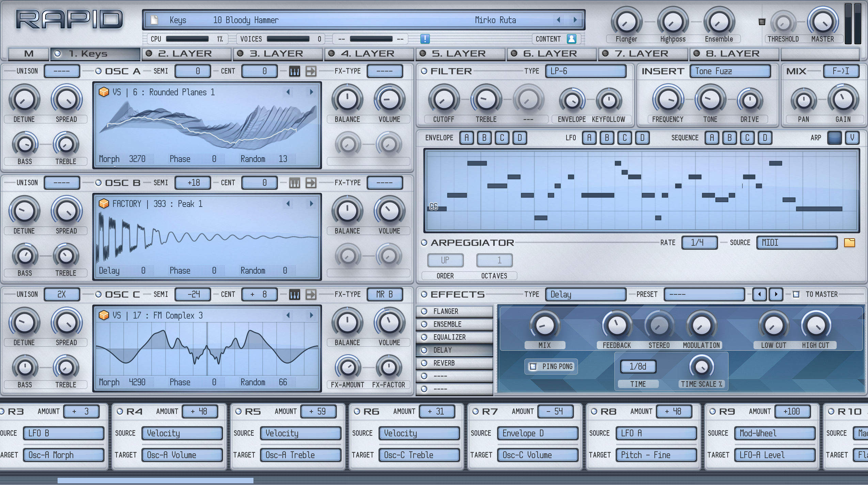
Task: Switch to 5. LAYER tab
Action: [x=461, y=54]
